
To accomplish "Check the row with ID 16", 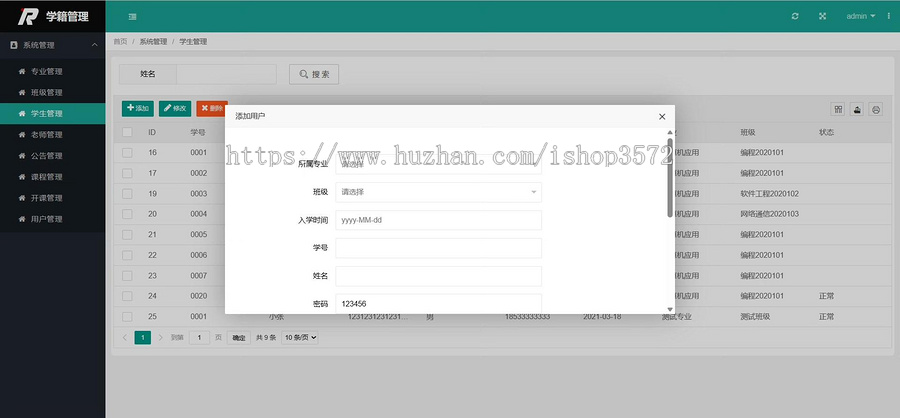I will pos(127,153).
